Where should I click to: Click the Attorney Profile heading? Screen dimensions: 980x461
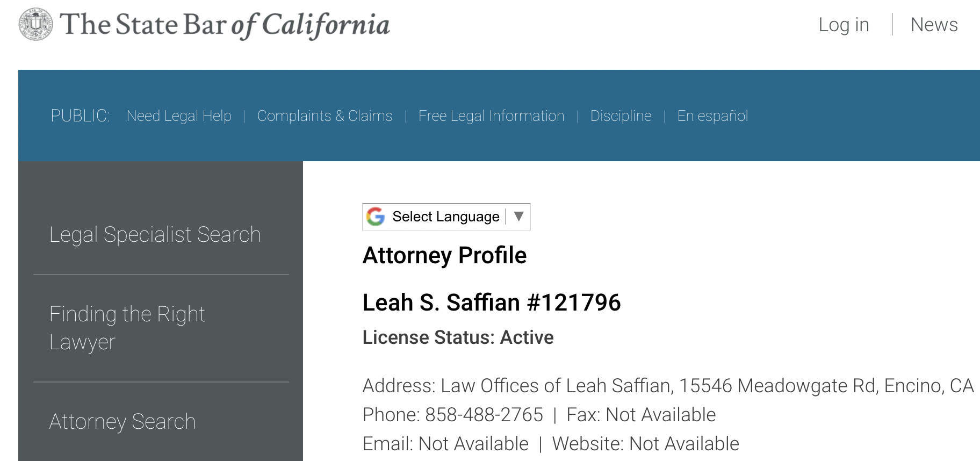(x=444, y=255)
